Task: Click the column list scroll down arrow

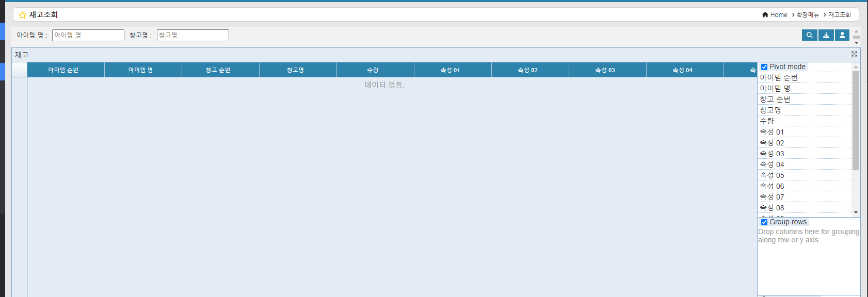Action: 856,212
